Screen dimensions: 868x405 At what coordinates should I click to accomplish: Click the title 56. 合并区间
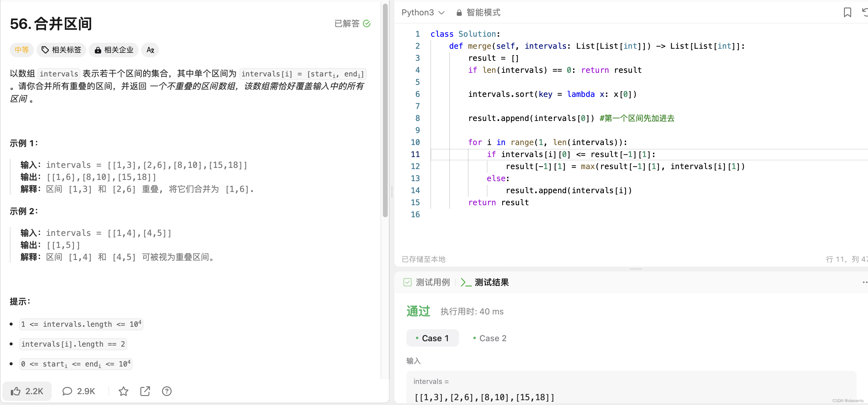point(51,23)
